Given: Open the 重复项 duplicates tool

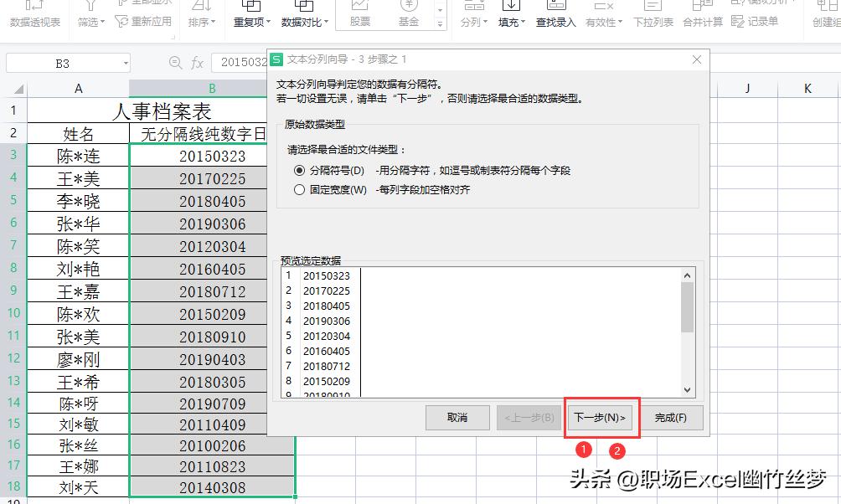Looking at the screenshot, I should point(249,17).
